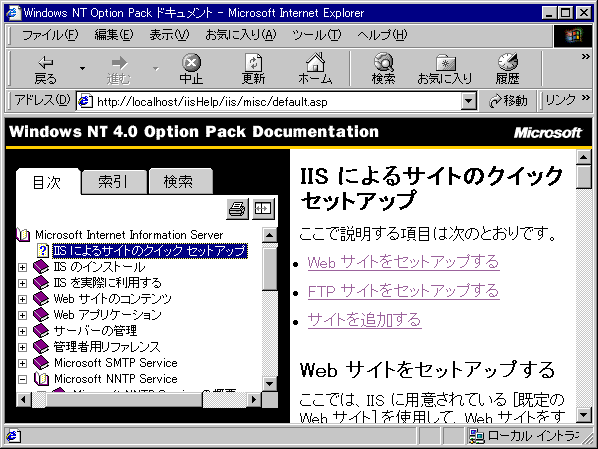Click the synchronize contents icon beside printer
This screenshot has height=449, width=598.
click(263, 209)
